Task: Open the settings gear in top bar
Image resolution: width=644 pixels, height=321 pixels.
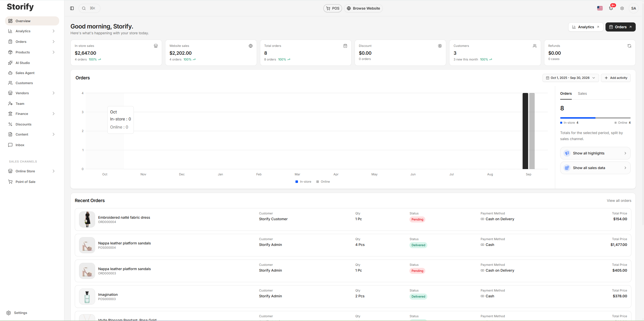Action: [622, 8]
